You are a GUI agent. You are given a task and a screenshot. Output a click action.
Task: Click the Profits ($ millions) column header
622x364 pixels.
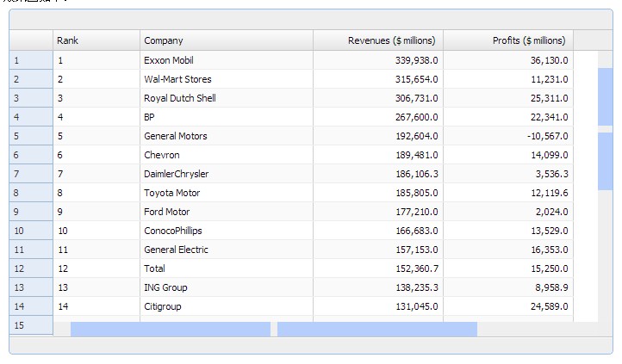click(507, 40)
